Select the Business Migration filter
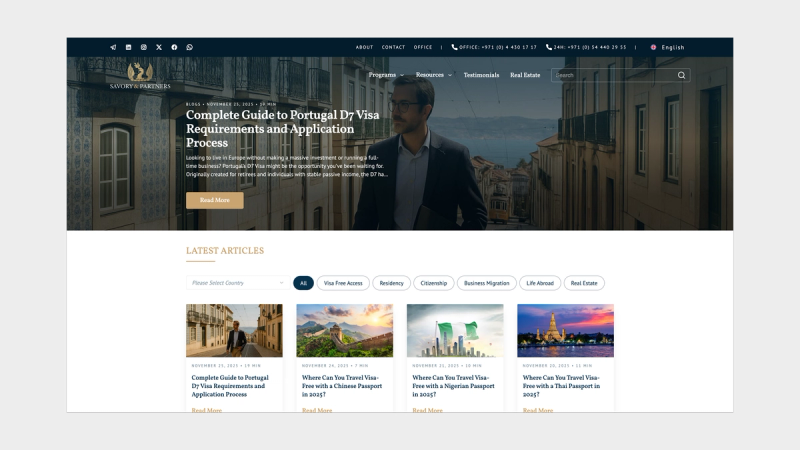Screen dimensions: 800x450 (487, 283)
